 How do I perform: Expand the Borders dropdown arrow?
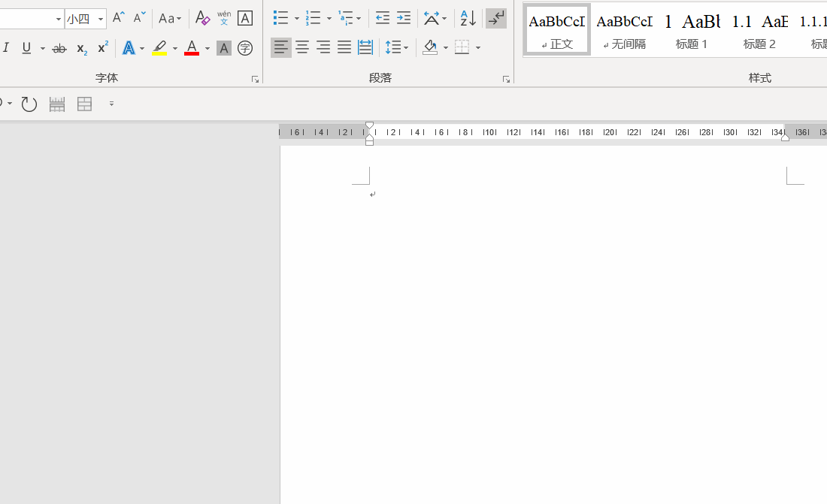pos(478,47)
